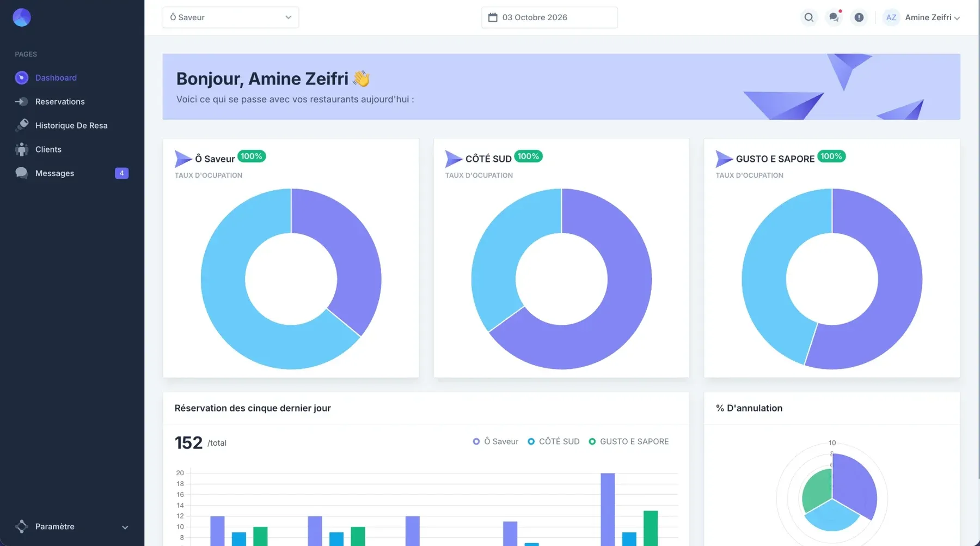Click the Paramètre icon in sidebar

(x=22, y=526)
